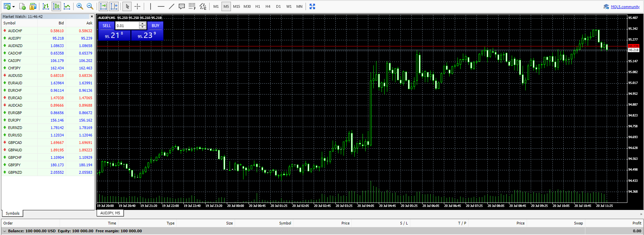Set timeframe to M5
Image resolution: width=644 pixels, height=235 pixels.
pyautogui.click(x=226, y=6)
